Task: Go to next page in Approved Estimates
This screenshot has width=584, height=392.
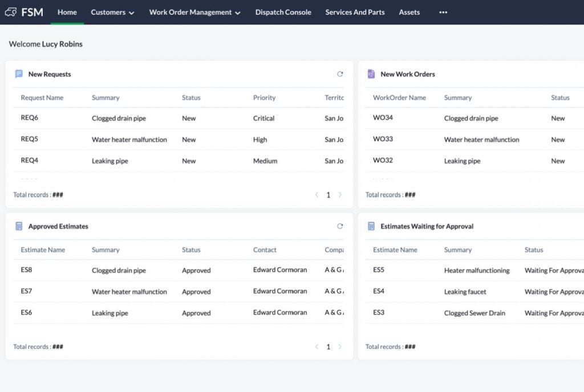Action: (340, 346)
